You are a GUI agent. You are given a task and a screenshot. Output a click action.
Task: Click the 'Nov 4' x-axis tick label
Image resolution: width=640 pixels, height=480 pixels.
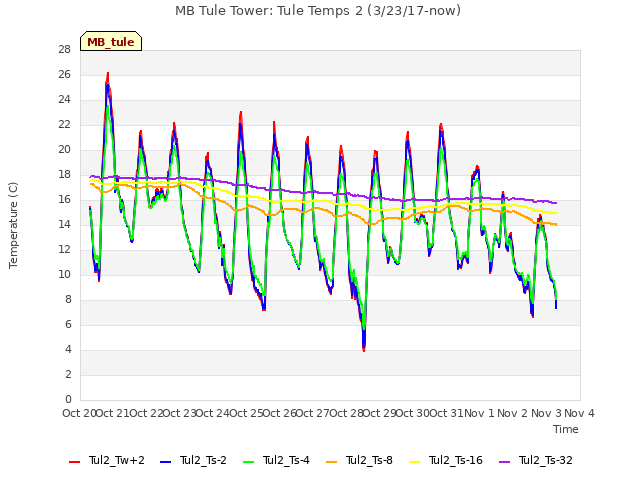click(x=579, y=413)
